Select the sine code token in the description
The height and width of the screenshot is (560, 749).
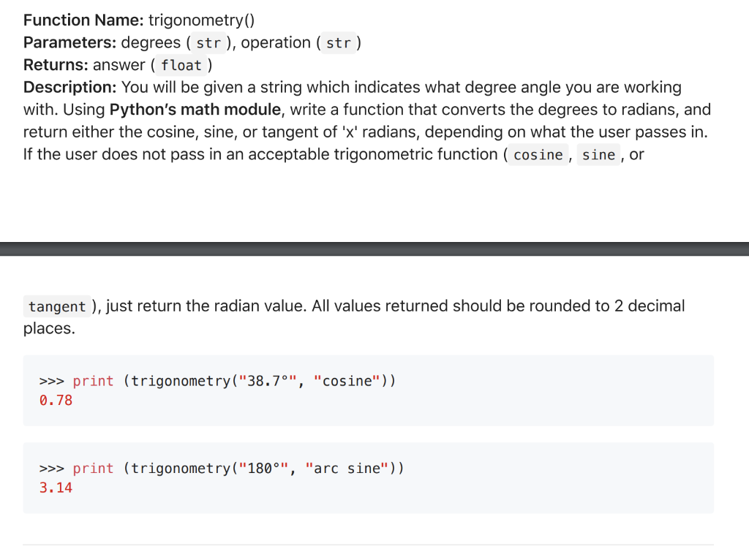tap(598, 155)
